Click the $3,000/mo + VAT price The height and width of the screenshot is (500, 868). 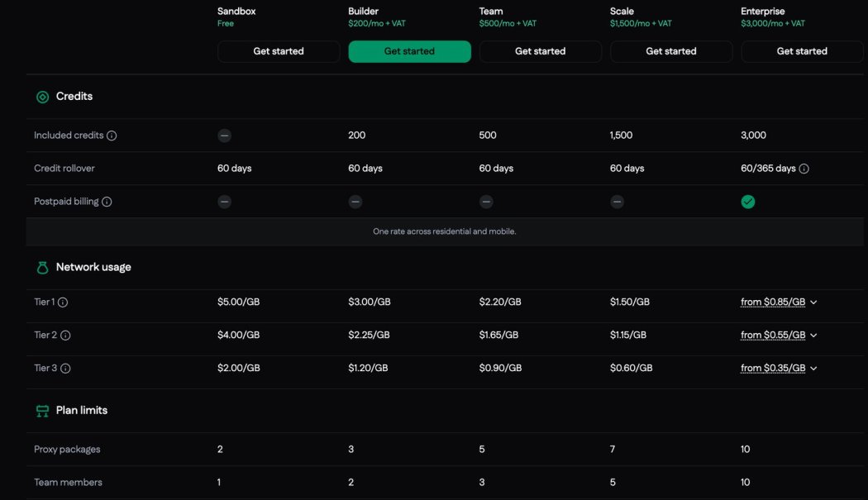pyautogui.click(x=773, y=24)
